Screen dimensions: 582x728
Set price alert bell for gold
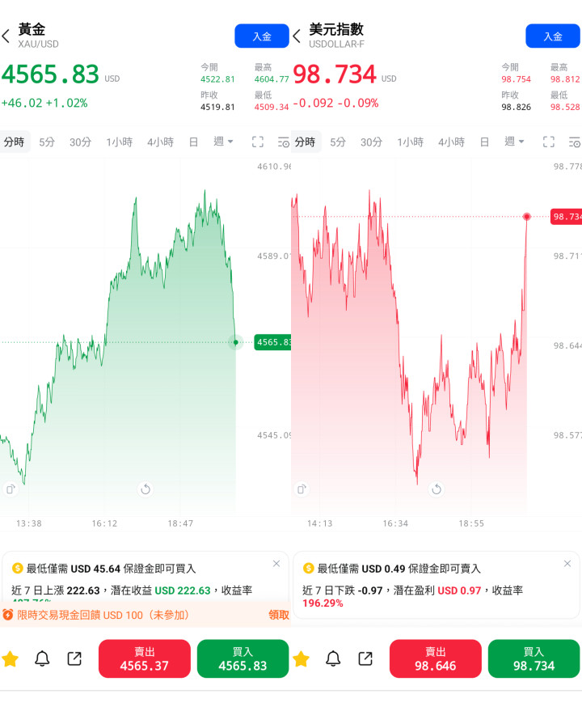click(x=42, y=658)
